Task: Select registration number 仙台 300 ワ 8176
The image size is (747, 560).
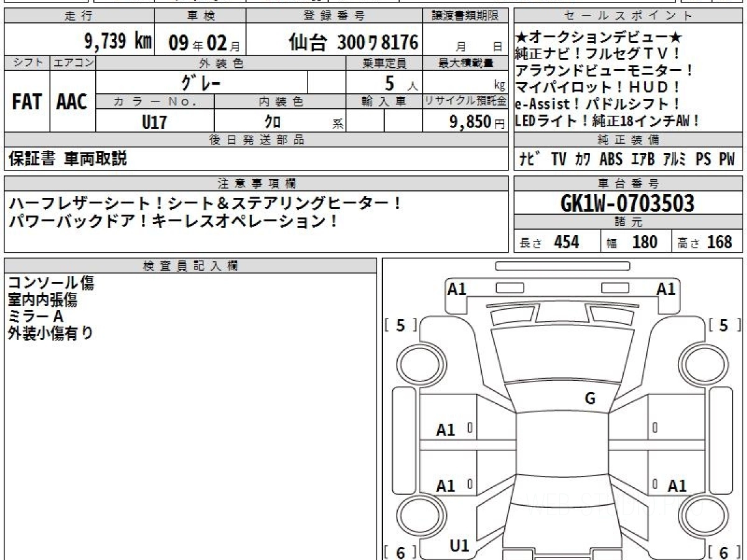Action: [353, 42]
